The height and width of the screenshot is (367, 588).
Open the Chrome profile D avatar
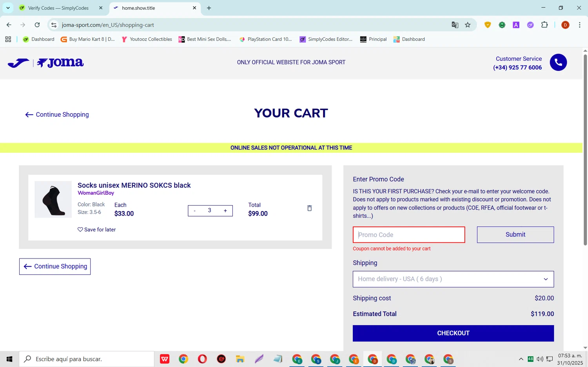(x=565, y=25)
